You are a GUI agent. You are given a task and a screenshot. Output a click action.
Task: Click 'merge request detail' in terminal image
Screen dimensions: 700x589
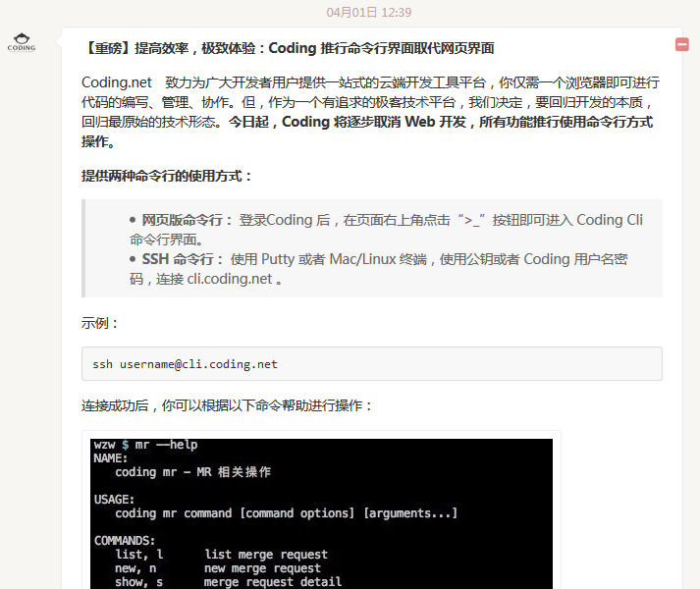point(272,582)
